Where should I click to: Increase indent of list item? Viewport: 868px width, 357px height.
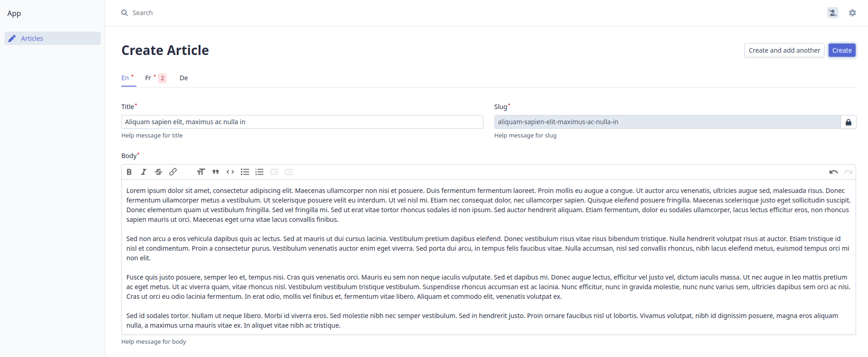(x=289, y=172)
